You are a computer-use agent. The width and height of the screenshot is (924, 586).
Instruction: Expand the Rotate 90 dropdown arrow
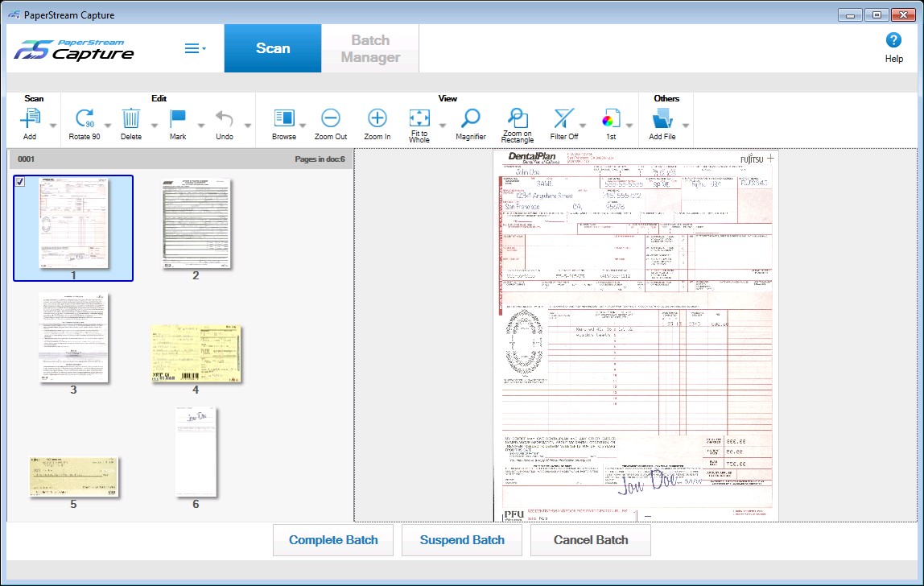108,126
